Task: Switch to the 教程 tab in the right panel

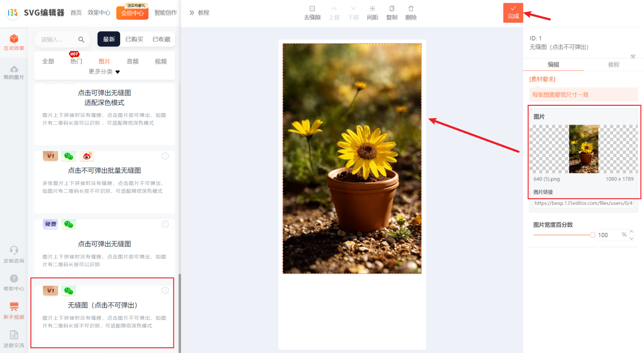Action: 614,65
